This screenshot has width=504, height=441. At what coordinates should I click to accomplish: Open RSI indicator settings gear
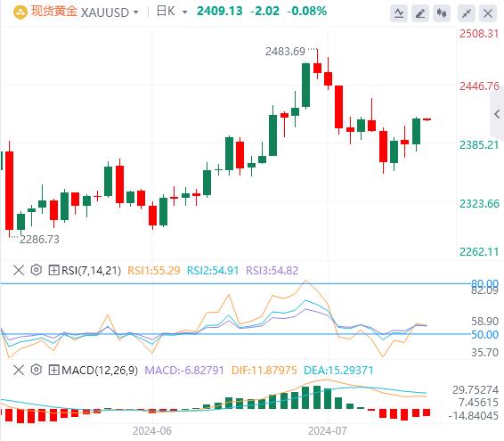(37, 270)
